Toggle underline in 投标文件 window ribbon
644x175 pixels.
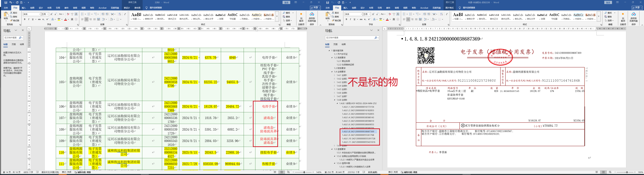[354, 19]
